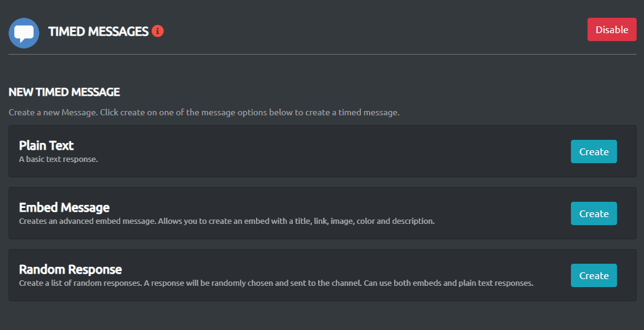Image resolution: width=644 pixels, height=330 pixels.
Task: Click the NEW TIMED MESSAGE section heading
Action: [64, 93]
